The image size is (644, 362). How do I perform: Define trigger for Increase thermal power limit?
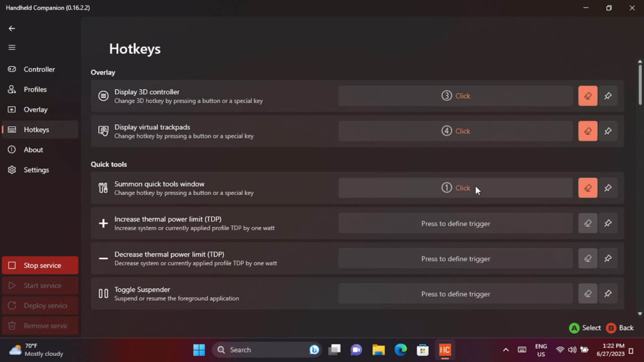455,223
